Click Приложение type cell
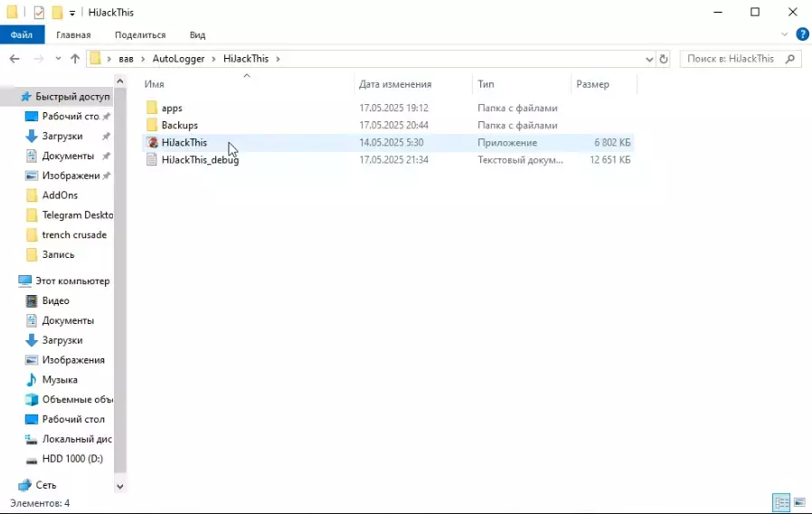Screen dimensions: 812x514 point(507,142)
